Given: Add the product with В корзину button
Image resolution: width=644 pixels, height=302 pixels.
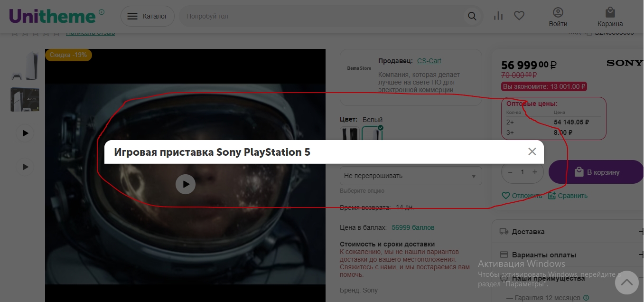Looking at the screenshot, I should pos(597,172).
